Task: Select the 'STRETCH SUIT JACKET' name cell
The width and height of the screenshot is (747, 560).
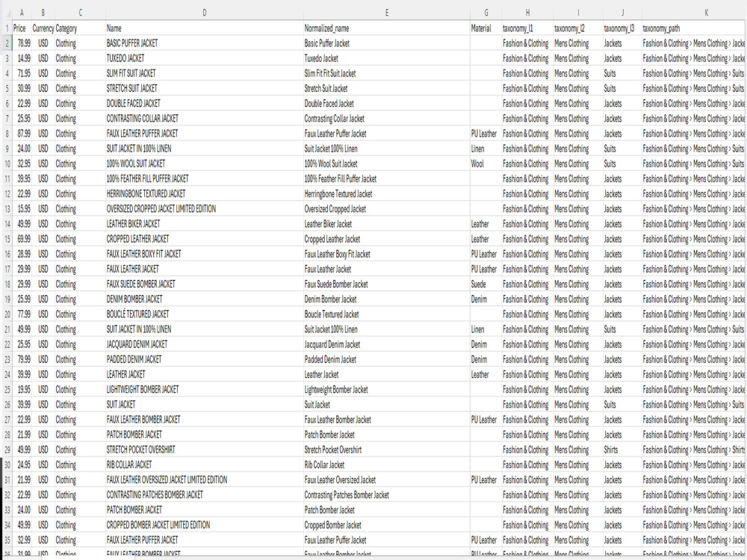Action: click(x=205, y=89)
